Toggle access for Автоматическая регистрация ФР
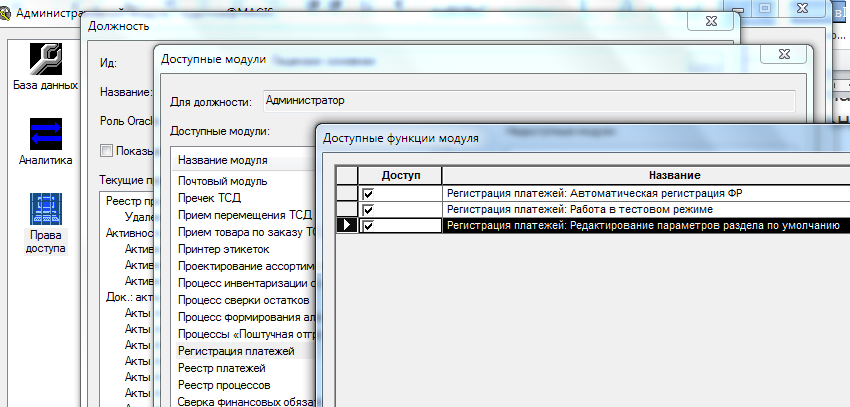The image size is (850, 407). pos(369,193)
